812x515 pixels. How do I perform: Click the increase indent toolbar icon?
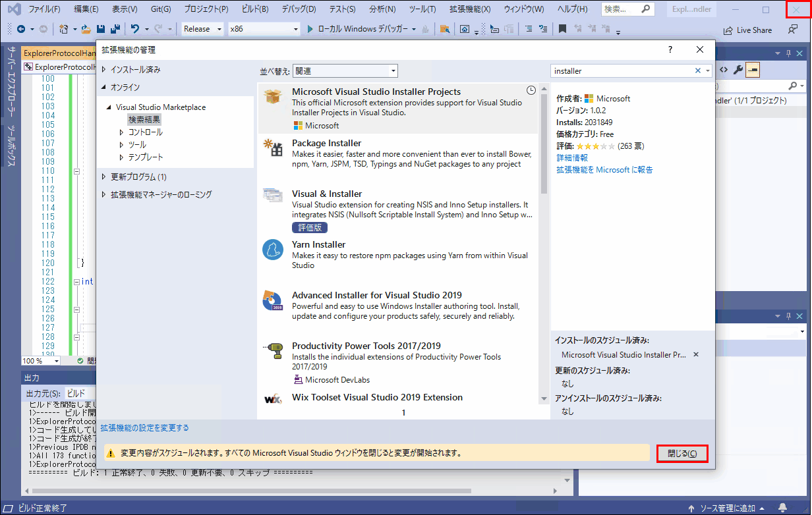coord(544,29)
